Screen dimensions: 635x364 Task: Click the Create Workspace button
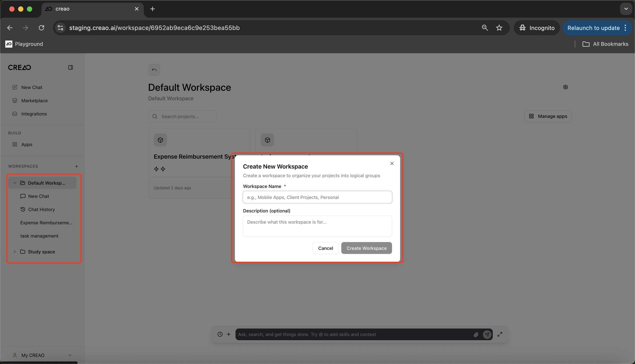tap(366, 248)
